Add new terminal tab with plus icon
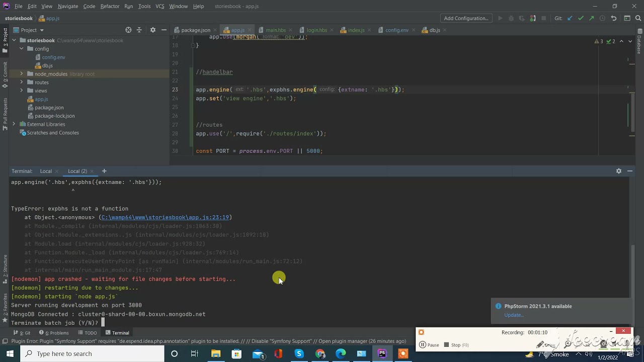This screenshot has height=362, width=644. (x=104, y=171)
